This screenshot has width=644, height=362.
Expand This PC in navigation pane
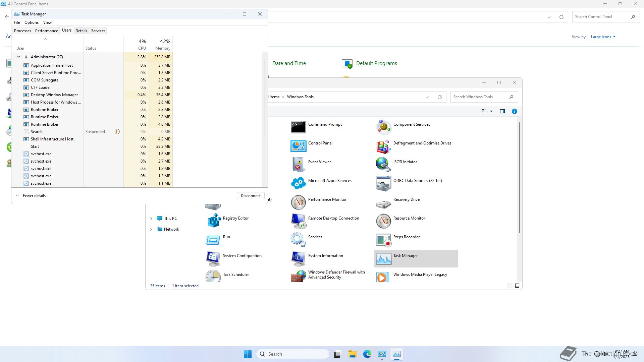151,219
